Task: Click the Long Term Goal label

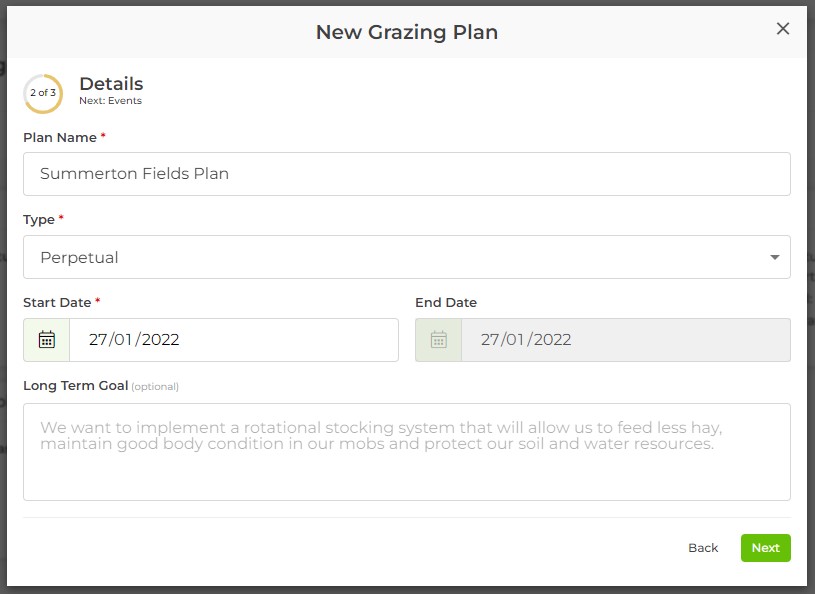Action: (76, 385)
